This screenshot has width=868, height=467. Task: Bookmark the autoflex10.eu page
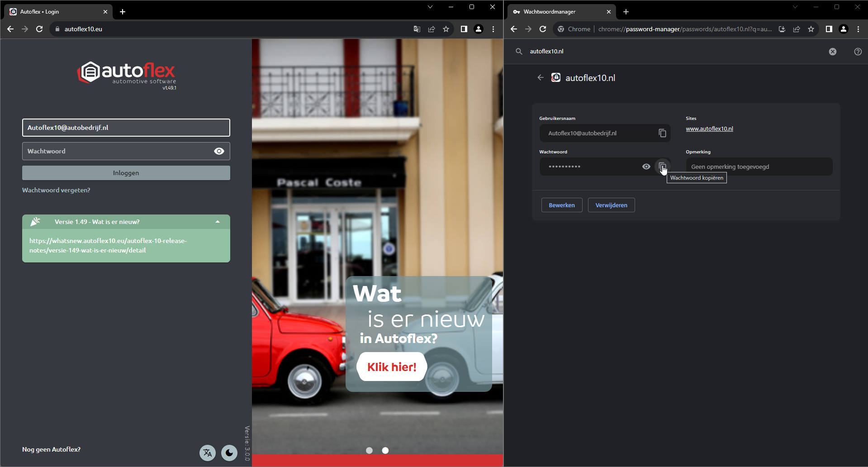pos(446,29)
